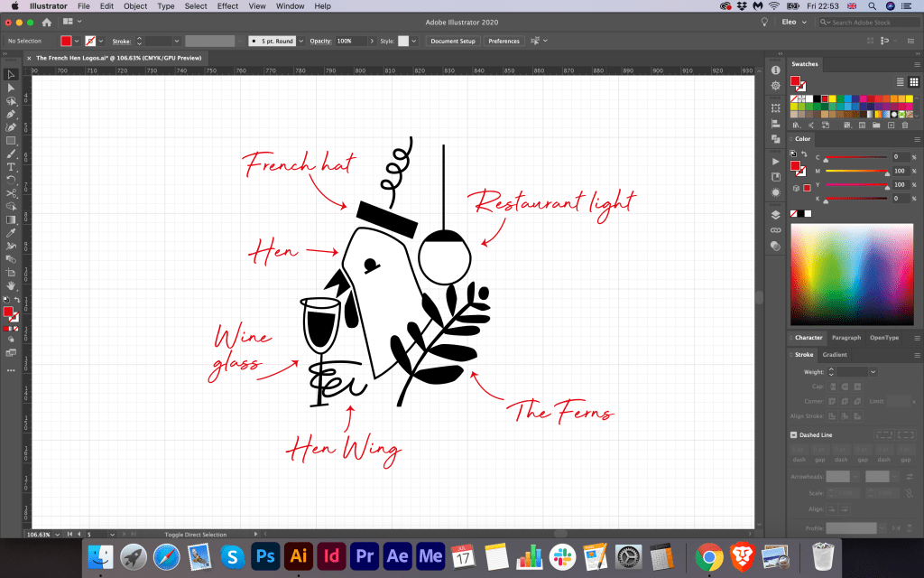Screen dimensions: 924x578
Task: Open the Effect menu
Action: click(227, 6)
